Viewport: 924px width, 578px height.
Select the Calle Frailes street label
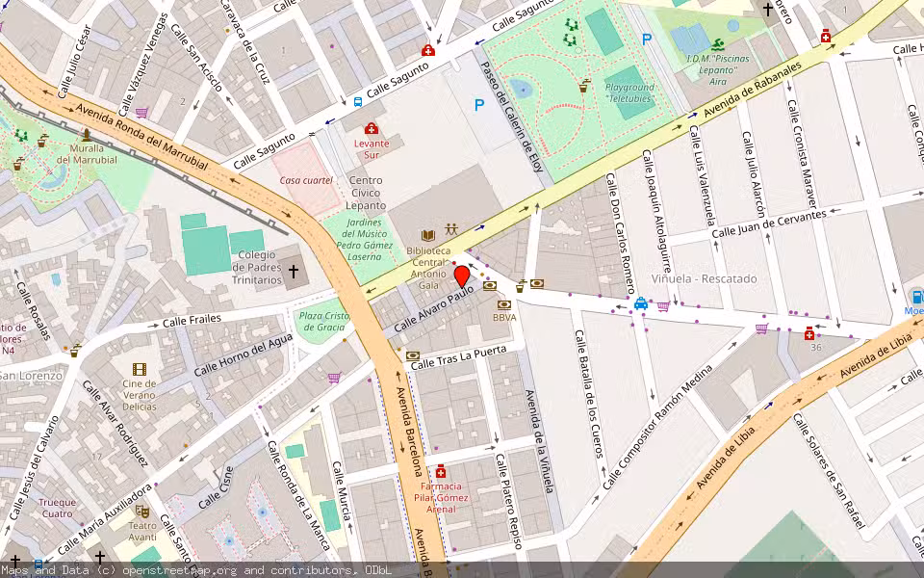192,322
